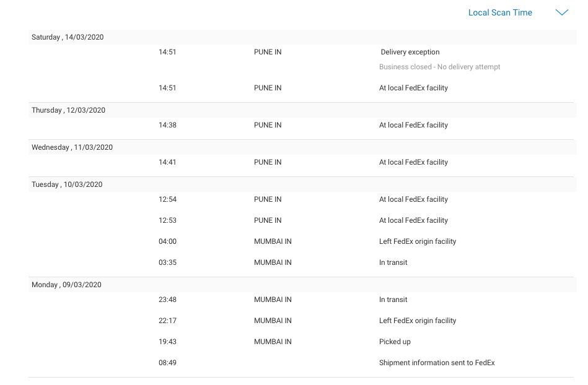588x385 pixels.
Task: Click the chevron arrow beside Local Scan Time
Action: (561, 12)
